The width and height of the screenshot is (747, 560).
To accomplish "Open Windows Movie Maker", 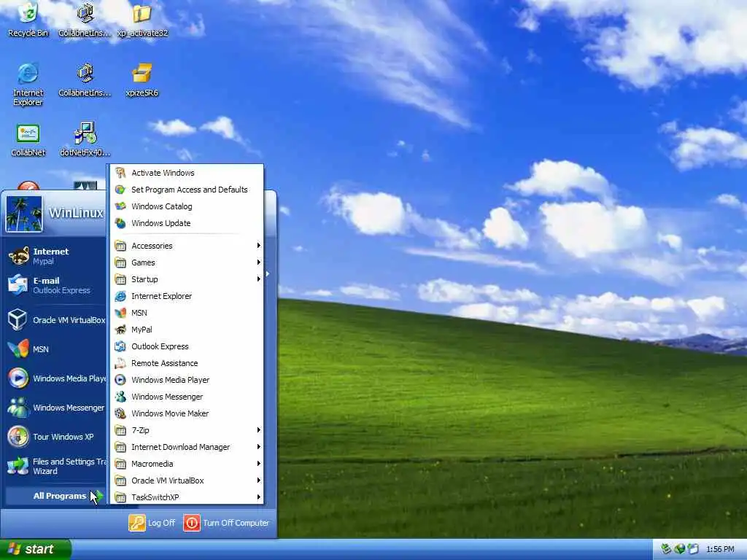I will pos(187,413).
